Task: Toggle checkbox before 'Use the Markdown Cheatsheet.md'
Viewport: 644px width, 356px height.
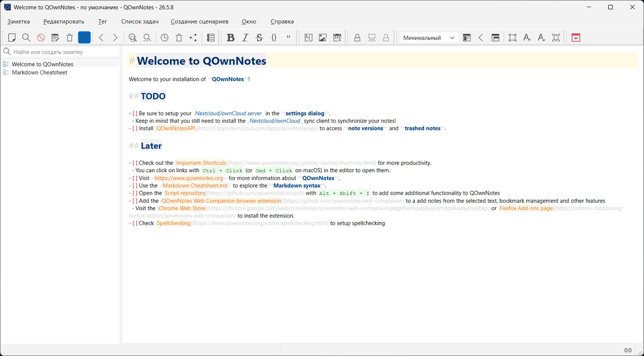Action: pos(135,186)
